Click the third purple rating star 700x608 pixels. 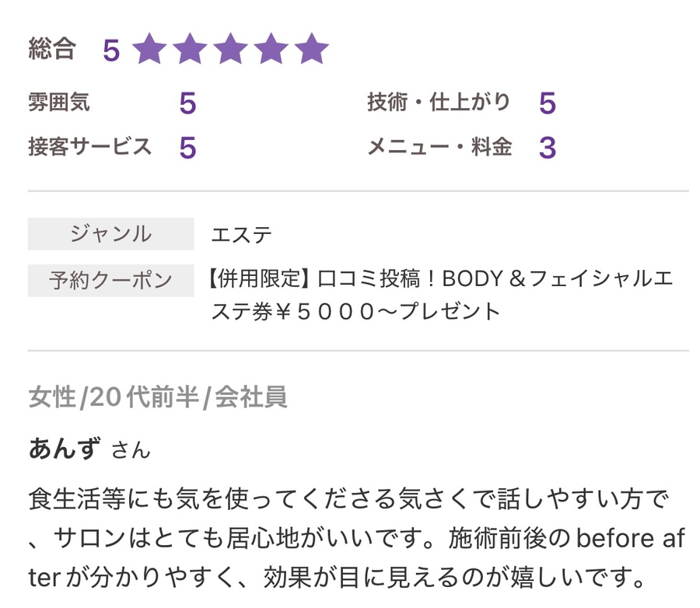pyautogui.click(x=231, y=50)
